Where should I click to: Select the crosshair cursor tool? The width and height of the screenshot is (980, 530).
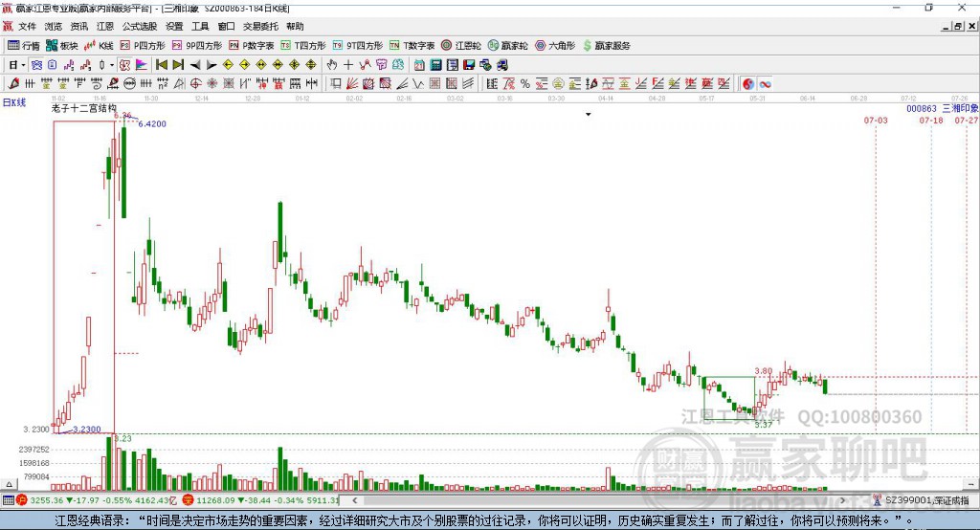(348, 64)
